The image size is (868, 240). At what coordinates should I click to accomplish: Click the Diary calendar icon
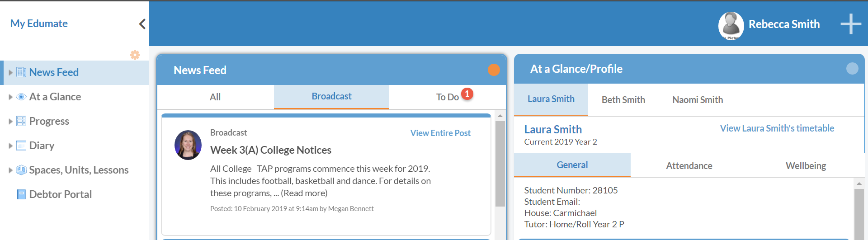click(21, 146)
